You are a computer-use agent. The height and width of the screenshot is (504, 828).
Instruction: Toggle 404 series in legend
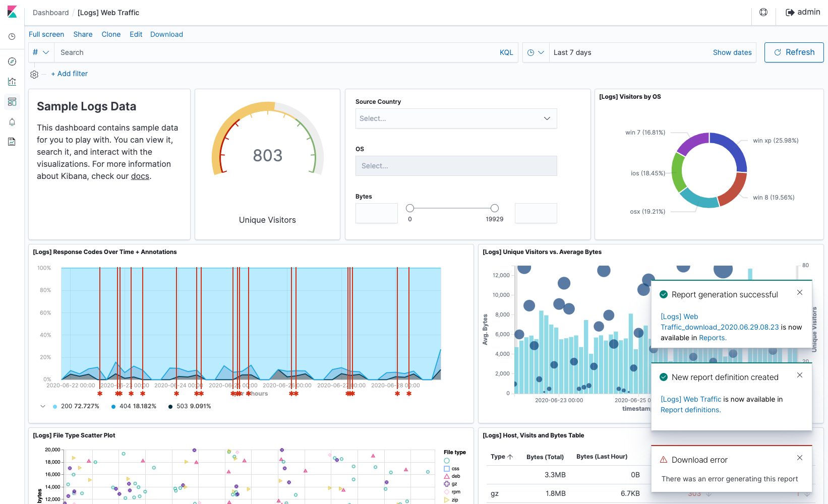[x=134, y=406]
